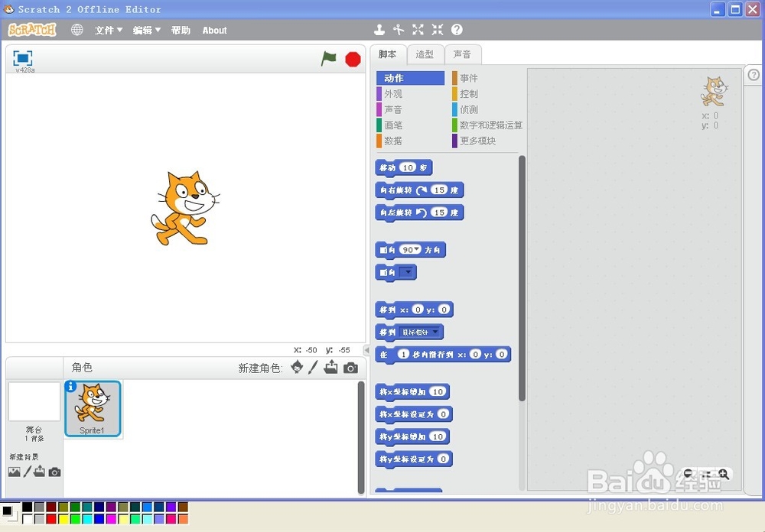Click the degrees field in 向右旋转 block

point(439,190)
